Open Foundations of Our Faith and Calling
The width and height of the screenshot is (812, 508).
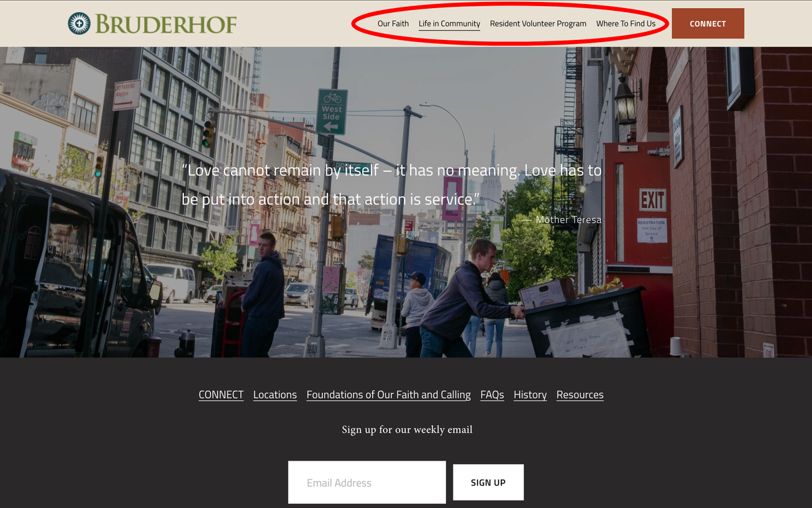388,395
